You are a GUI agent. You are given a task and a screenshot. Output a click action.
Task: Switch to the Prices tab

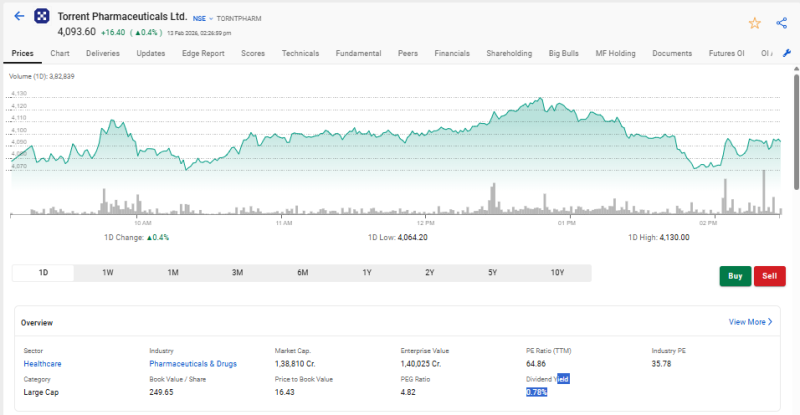22,53
